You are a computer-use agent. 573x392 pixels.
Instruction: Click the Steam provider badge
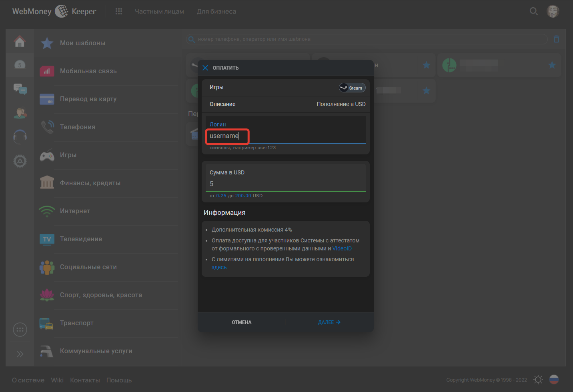pyautogui.click(x=352, y=88)
